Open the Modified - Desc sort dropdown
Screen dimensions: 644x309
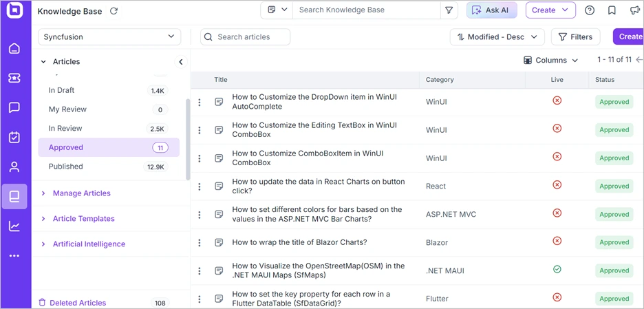click(x=497, y=37)
